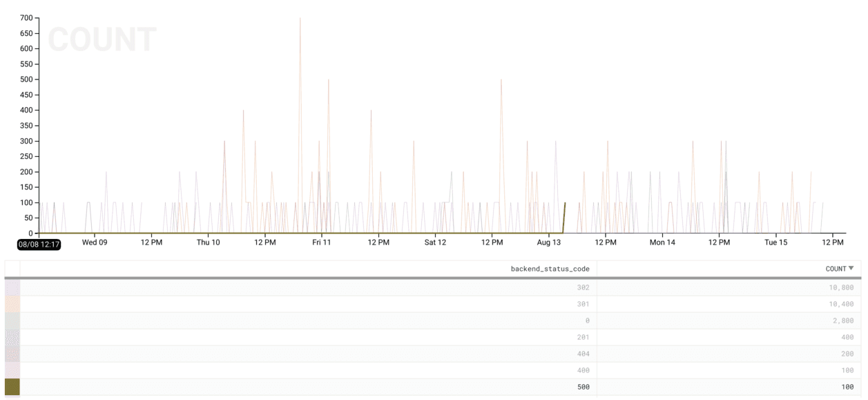This screenshot has height=400, width=868.
Task: Click the color swatch for status 201
Action: tap(12, 337)
